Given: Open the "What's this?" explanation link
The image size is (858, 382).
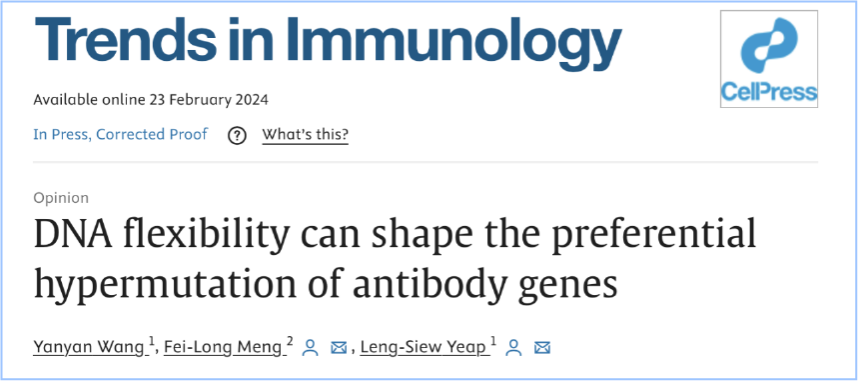Looking at the screenshot, I should (305, 135).
